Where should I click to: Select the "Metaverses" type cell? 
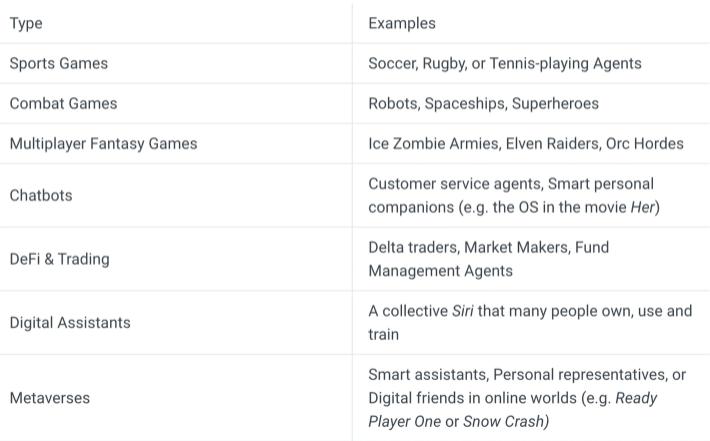coord(50,398)
